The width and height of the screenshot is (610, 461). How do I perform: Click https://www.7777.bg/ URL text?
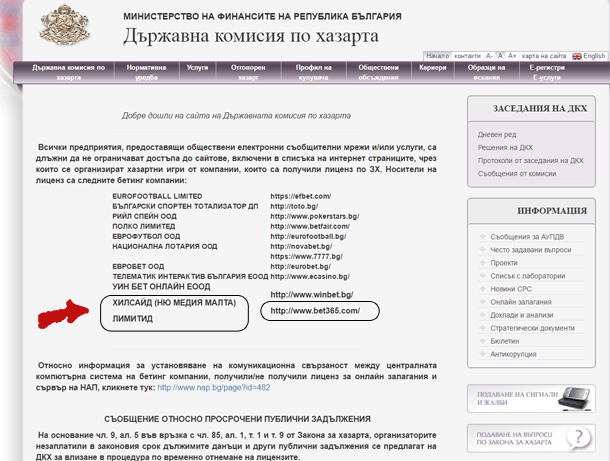[x=307, y=257]
